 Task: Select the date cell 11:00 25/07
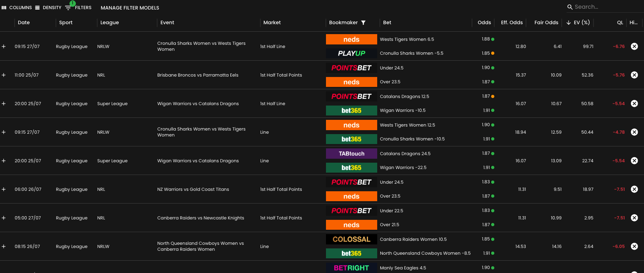[x=27, y=75]
